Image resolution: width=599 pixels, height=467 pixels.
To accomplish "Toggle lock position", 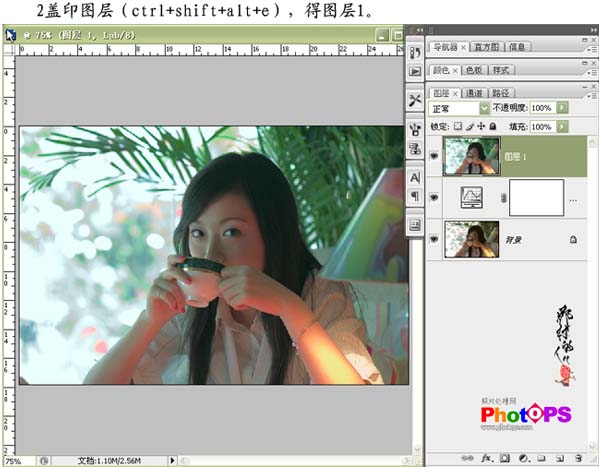I will point(481,126).
